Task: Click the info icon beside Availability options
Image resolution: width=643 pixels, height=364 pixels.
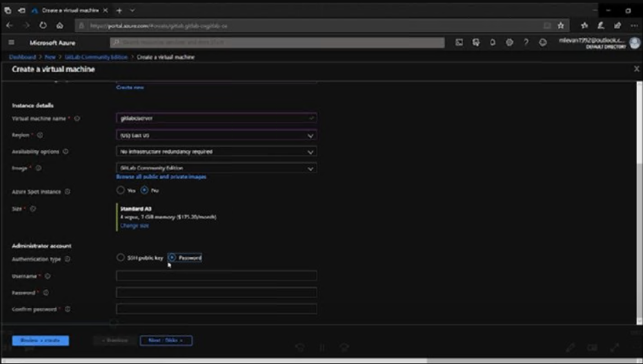Action: coord(66,152)
